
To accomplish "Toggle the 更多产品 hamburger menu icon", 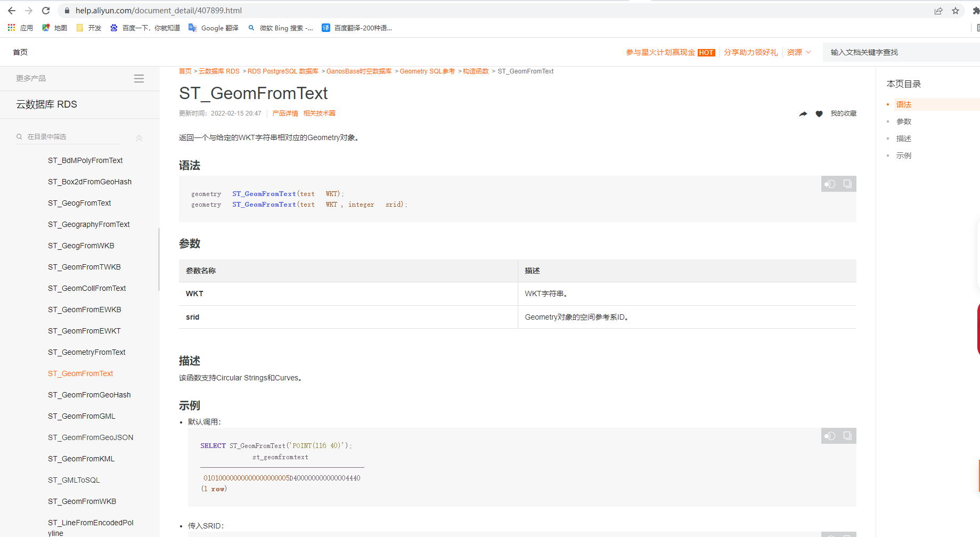I will point(139,79).
